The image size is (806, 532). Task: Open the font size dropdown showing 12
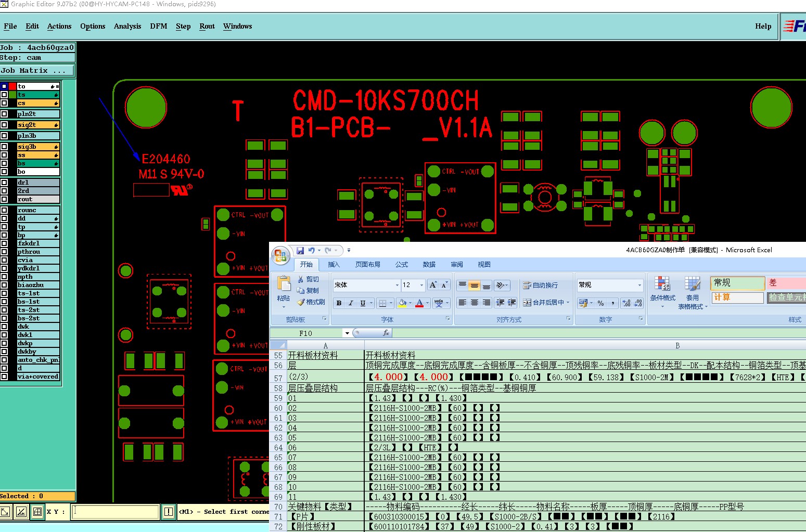421,285
